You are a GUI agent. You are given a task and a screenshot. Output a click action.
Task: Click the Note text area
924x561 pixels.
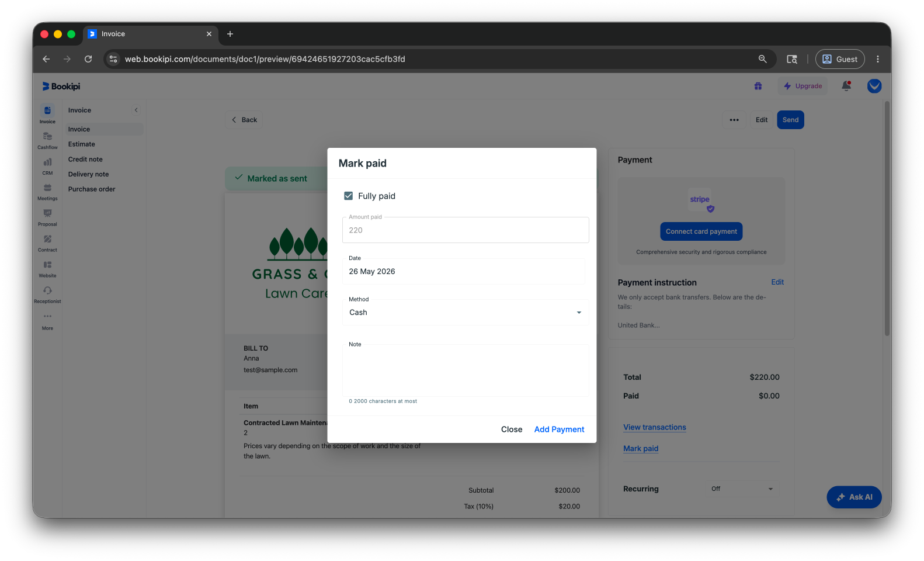pos(466,370)
